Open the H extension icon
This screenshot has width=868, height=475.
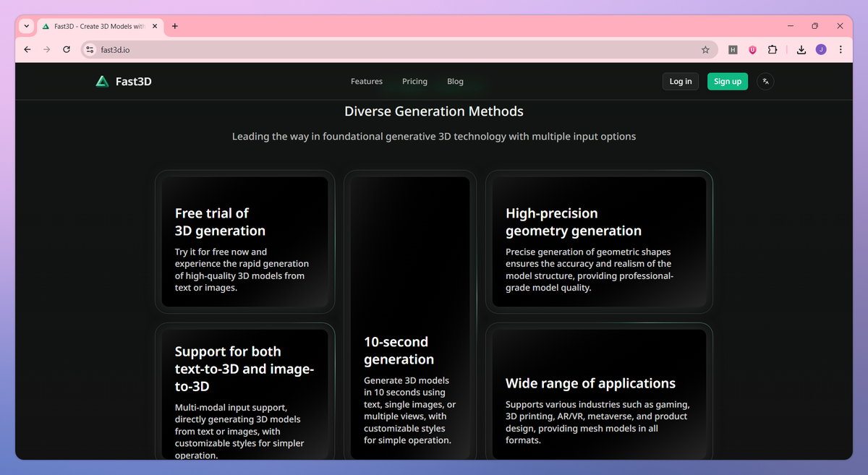[733, 50]
